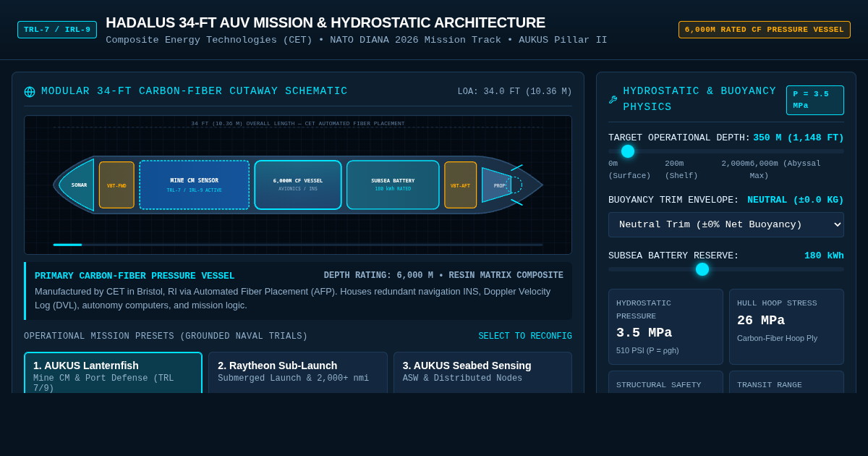868x456 pixels.
Task: Click the 6,000M Rated CF Pressure Vessel badge
Action: 765,30
